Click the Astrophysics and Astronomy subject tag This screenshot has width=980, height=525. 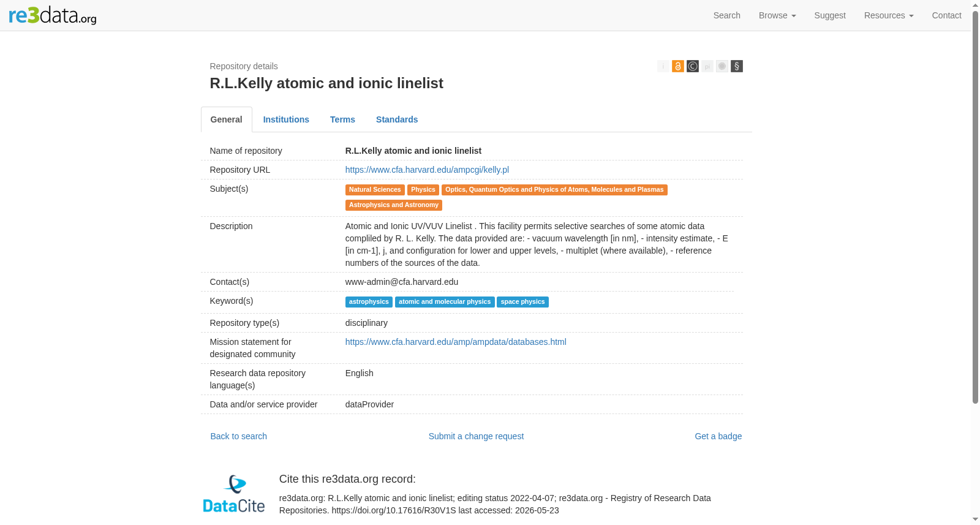(394, 205)
